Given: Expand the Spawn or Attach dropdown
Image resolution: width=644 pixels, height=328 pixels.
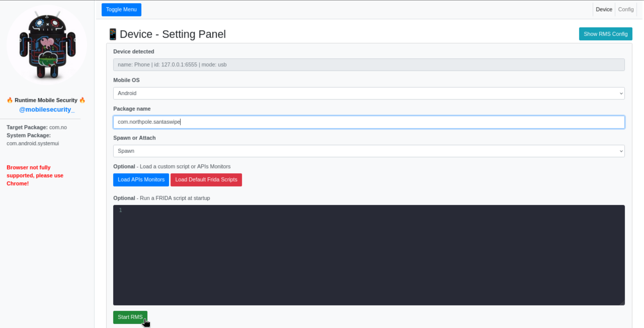Looking at the screenshot, I should point(368,151).
